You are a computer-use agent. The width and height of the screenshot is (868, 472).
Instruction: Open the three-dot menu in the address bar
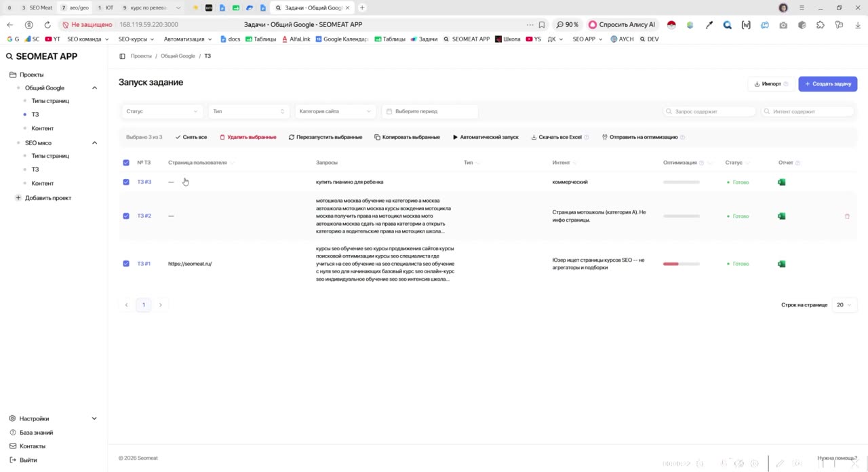[530, 24]
